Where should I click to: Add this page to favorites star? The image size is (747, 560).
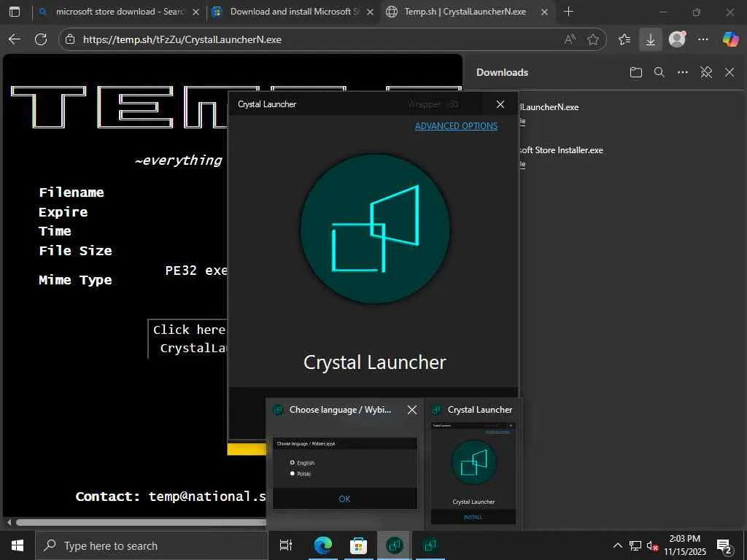(592, 39)
